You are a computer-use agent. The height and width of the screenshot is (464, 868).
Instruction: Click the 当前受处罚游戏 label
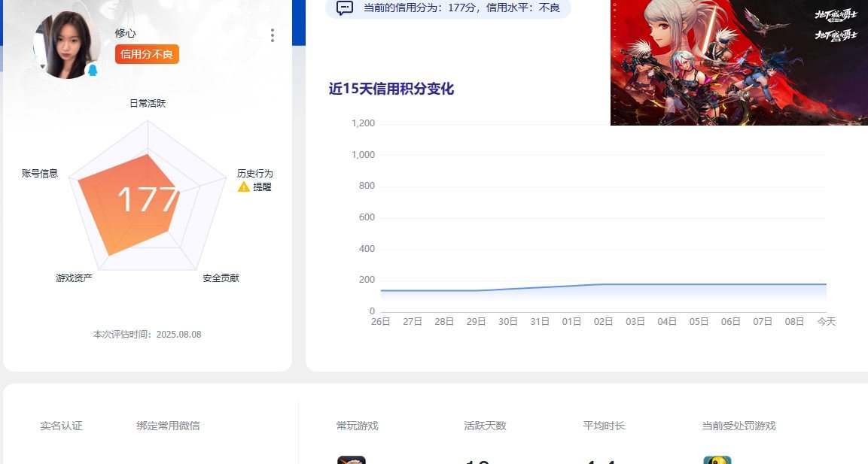click(739, 426)
